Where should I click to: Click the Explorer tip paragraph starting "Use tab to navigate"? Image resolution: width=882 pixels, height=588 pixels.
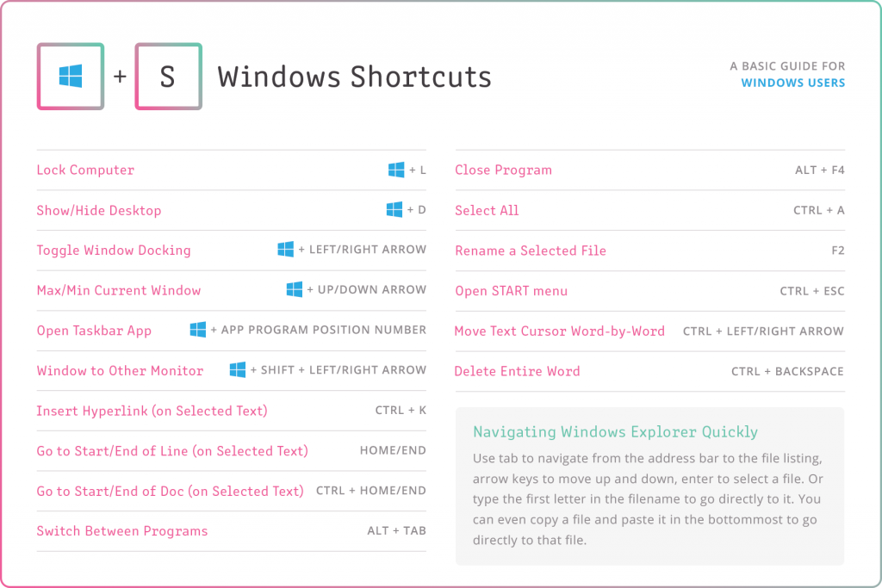(648, 499)
